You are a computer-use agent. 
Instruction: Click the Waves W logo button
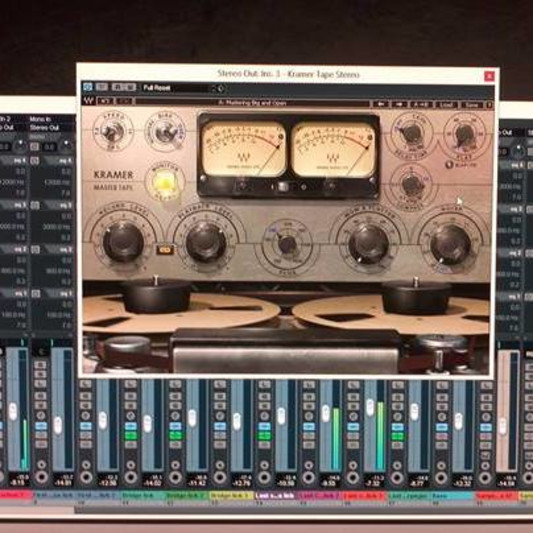(89, 101)
